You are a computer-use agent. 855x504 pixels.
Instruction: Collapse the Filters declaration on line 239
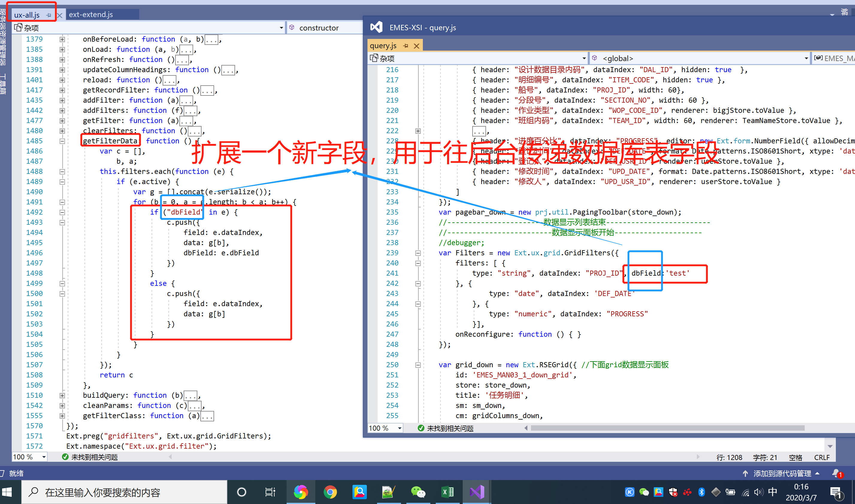tap(418, 253)
